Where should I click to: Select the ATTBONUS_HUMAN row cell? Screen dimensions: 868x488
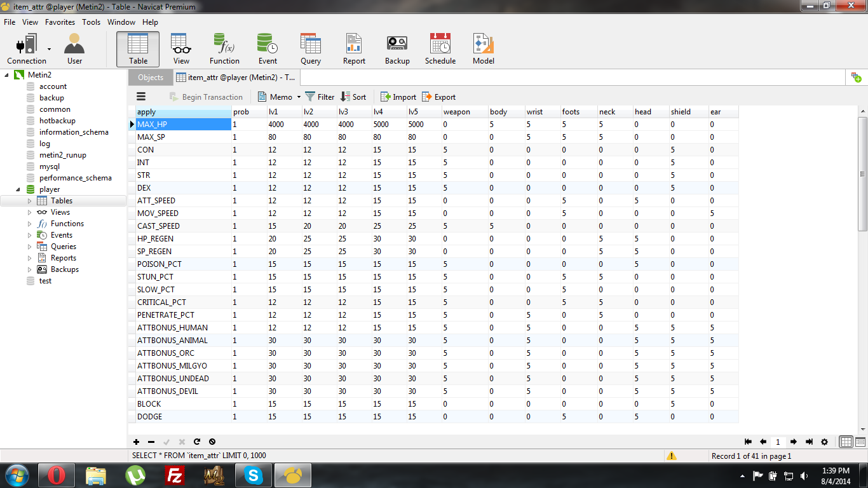click(x=184, y=328)
